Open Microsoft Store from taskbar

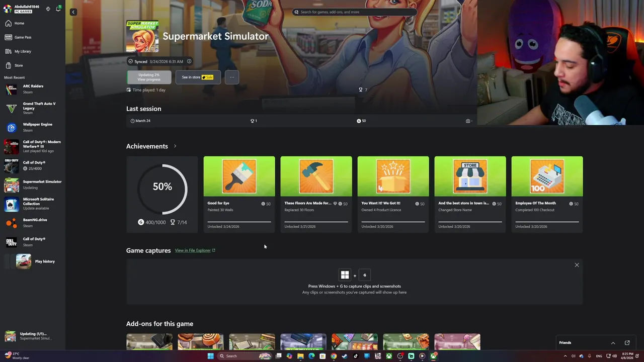click(323, 356)
